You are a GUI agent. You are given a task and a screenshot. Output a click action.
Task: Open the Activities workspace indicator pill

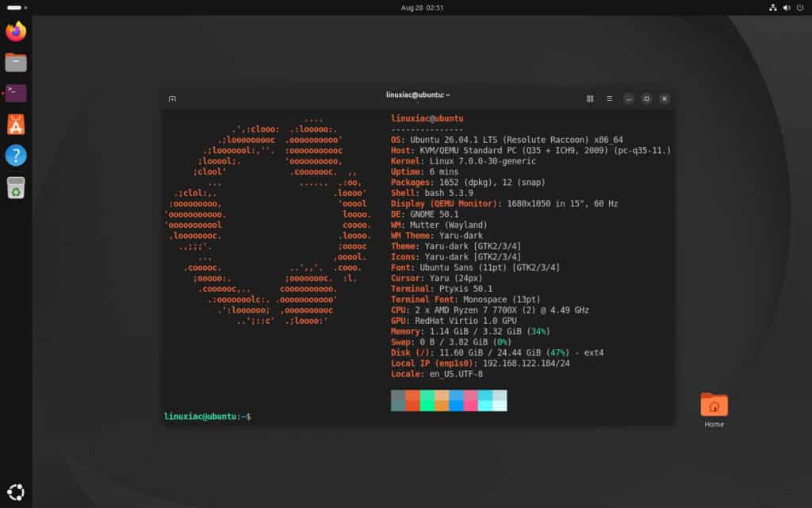coord(17,8)
